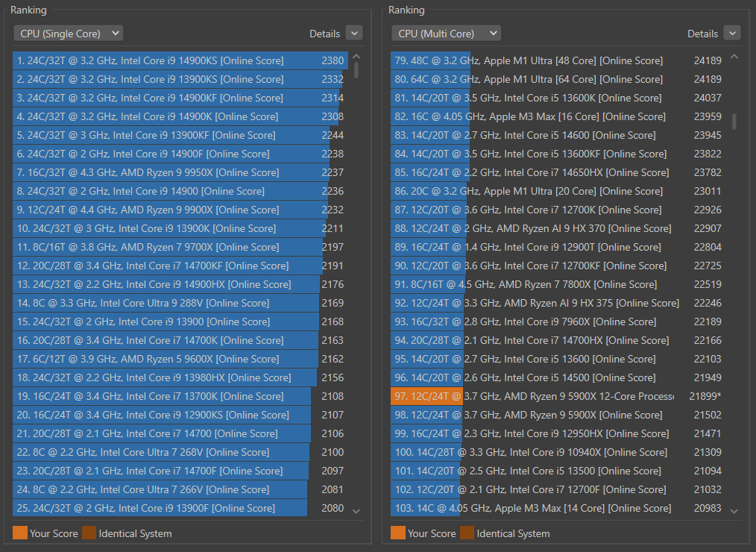
Task: Click Identical System swatch in left legend
Action: [89, 533]
